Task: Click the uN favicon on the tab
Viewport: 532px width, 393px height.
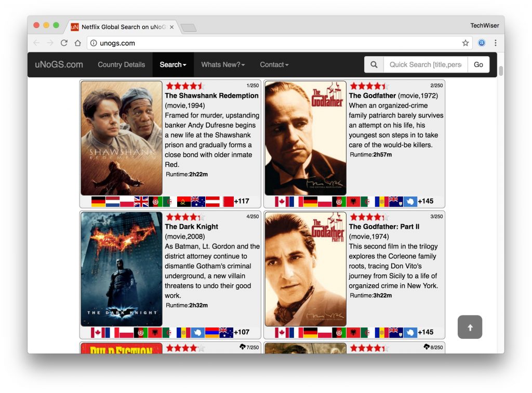Action: tap(75, 27)
